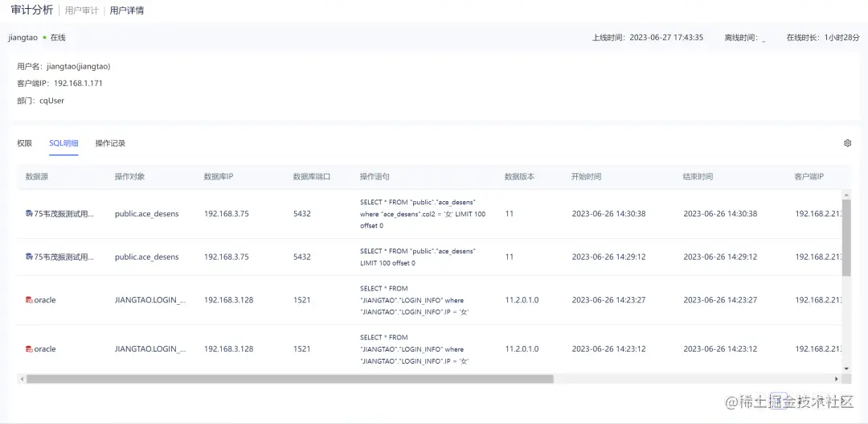The height and width of the screenshot is (424, 868).
Task: Click the 客户端IP 192.168.1.171 field
Action: (x=59, y=84)
